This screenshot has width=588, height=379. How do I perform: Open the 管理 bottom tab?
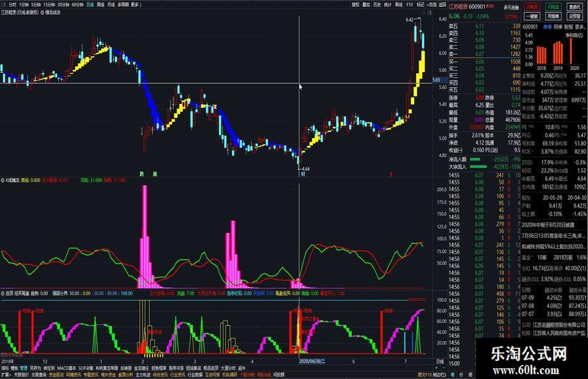tap(24, 368)
